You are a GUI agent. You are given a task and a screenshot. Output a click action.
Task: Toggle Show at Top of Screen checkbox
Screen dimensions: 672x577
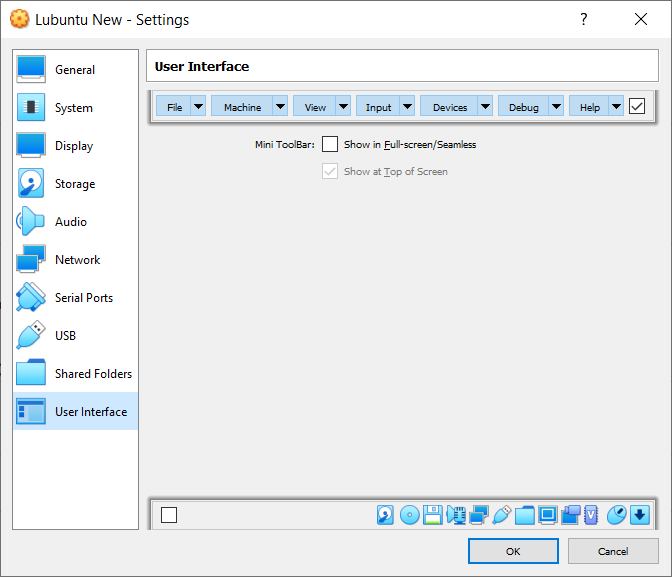tap(330, 171)
